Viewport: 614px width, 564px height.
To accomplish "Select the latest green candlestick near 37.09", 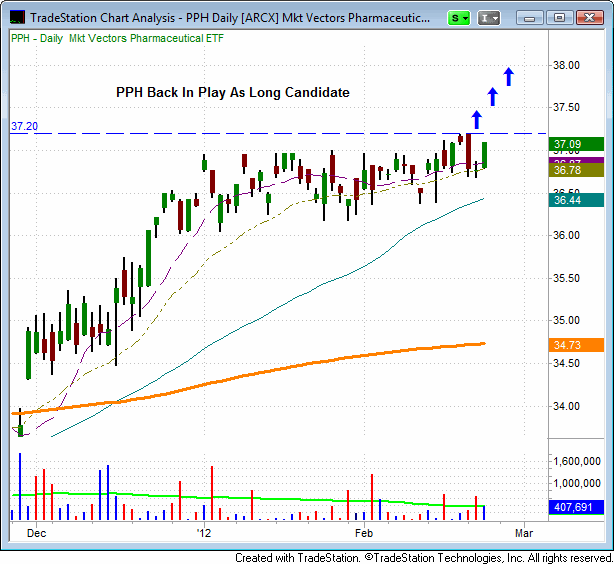I will click(484, 155).
